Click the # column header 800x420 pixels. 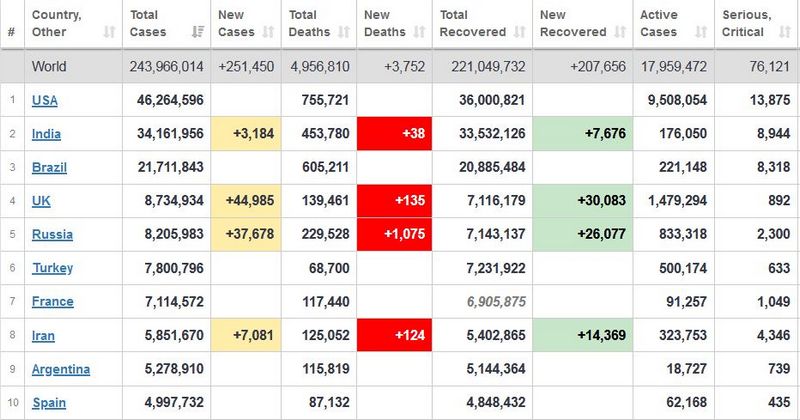coord(12,32)
